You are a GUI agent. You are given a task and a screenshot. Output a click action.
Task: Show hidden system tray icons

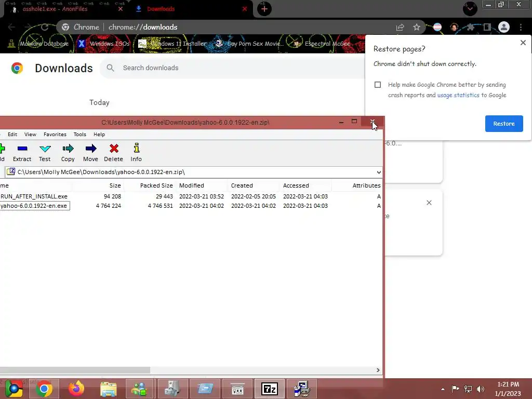[x=443, y=389]
